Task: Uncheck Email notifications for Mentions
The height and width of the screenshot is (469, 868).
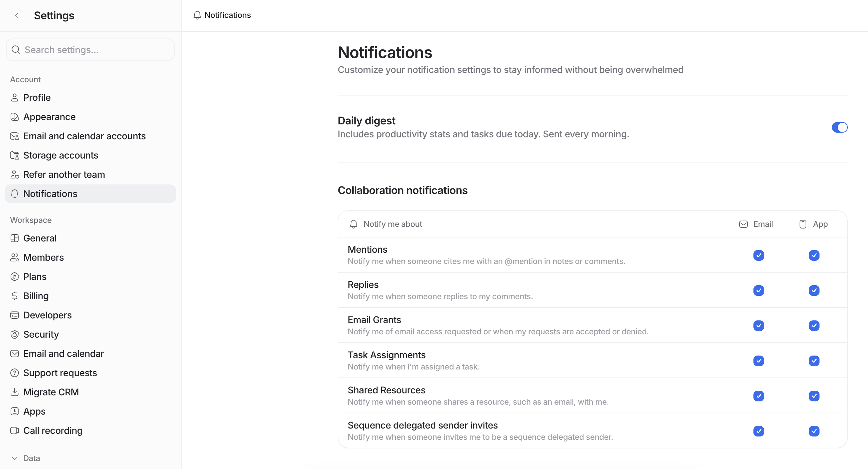Action: click(759, 255)
